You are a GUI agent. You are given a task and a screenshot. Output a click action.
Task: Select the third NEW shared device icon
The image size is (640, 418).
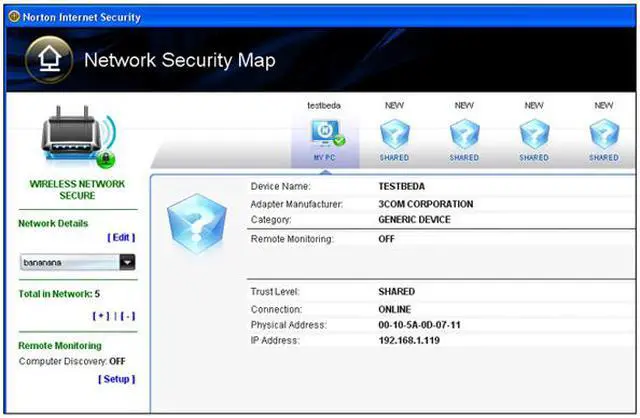[534, 136]
